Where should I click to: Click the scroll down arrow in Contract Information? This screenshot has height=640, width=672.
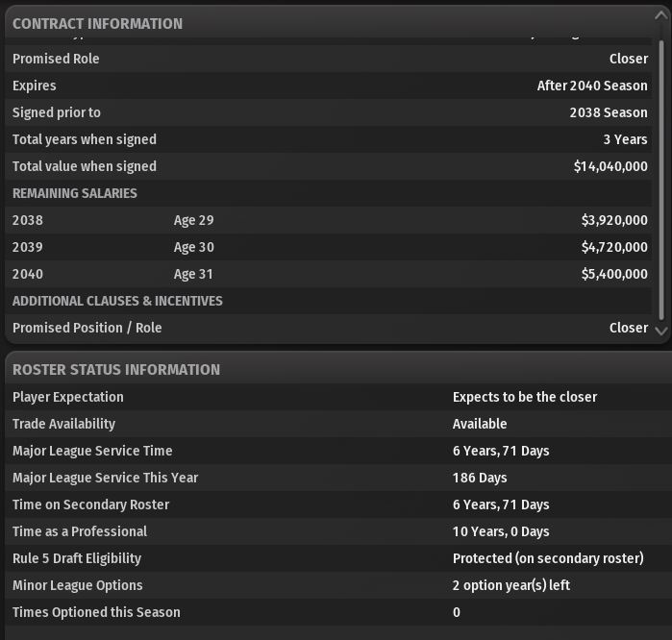660,330
